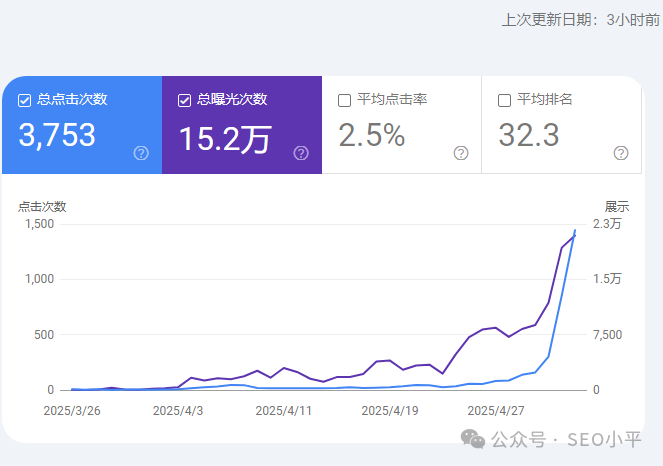Click the purple impressions line peak point

tap(575, 236)
